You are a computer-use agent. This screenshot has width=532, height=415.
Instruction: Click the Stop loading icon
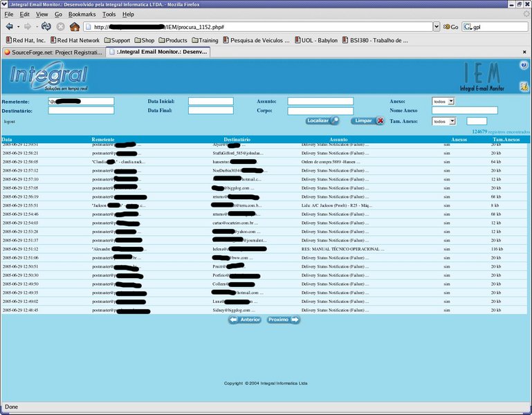click(60, 27)
